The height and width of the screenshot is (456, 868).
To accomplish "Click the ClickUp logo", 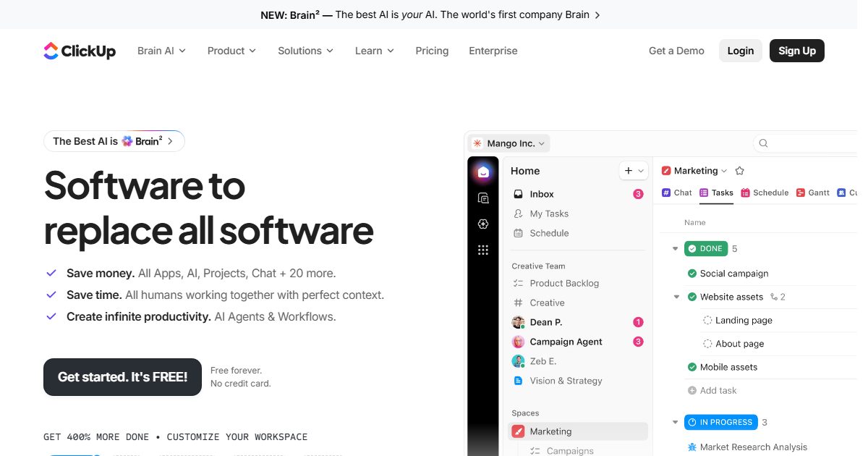I will (x=80, y=51).
